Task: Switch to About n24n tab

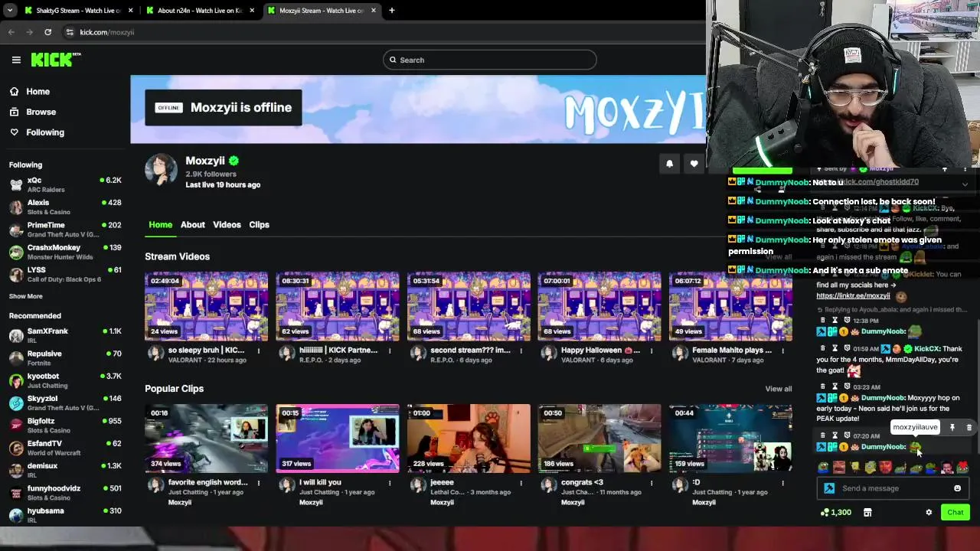Action: click(199, 11)
